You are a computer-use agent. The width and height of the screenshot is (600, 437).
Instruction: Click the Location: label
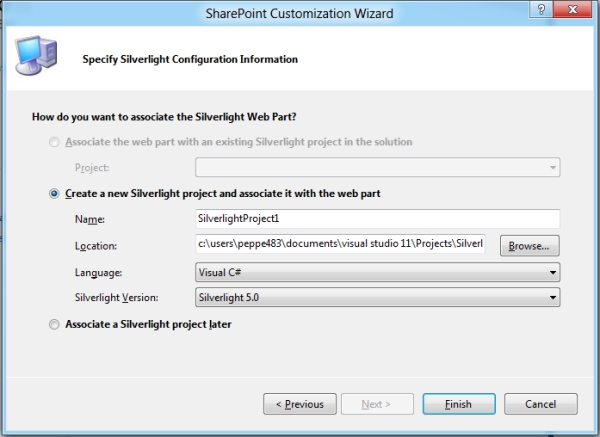pos(96,246)
